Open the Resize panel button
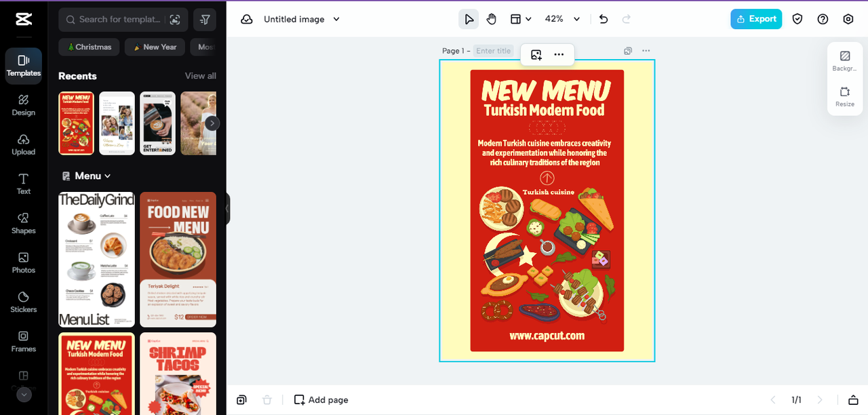 click(x=845, y=96)
